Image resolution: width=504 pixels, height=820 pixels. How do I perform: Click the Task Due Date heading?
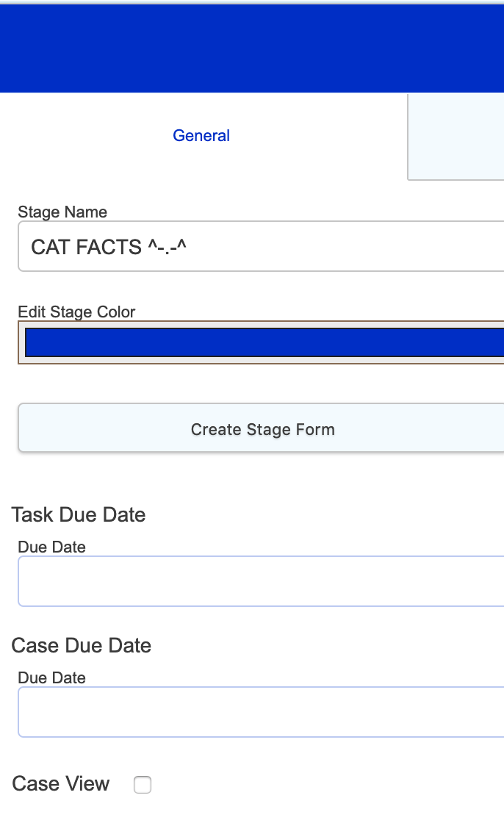[78, 514]
